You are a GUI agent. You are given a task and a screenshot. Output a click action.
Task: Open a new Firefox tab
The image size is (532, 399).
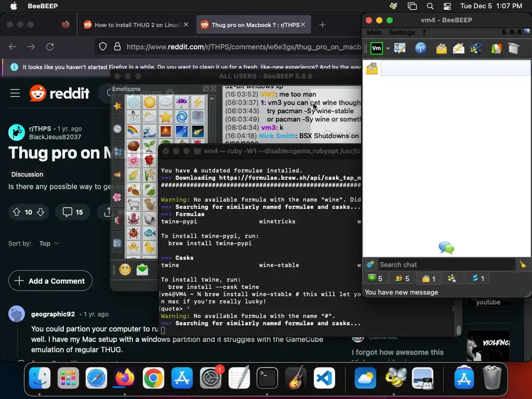(x=322, y=25)
